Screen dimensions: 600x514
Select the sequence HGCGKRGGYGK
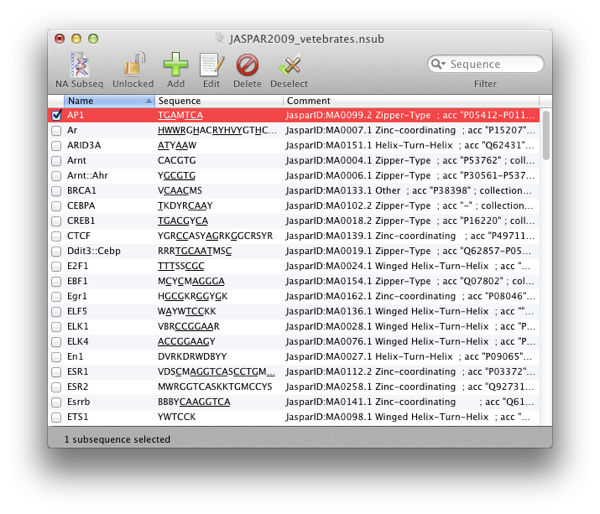coord(192,296)
